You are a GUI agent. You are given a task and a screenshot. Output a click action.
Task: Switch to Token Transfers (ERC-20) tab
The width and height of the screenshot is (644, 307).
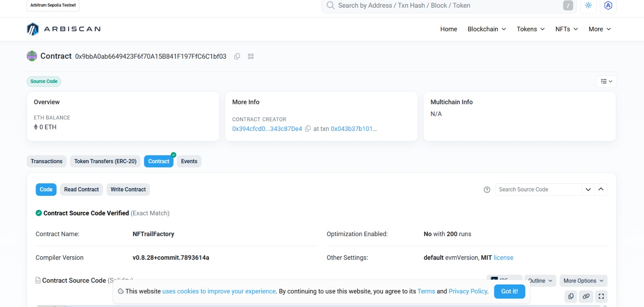105,161
